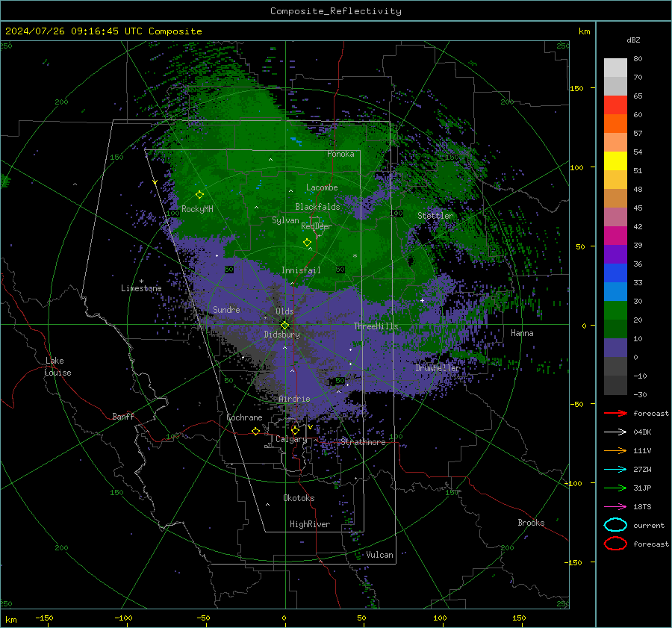The image size is (672, 628).
Task: Click the Brooks label
Action: coord(531,523)
